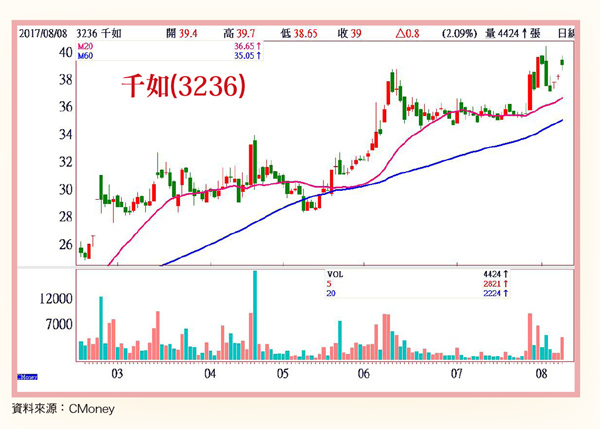Click the month label 03 on time axis
The width and height of the screenshot is (600, 429).
(117, 374)
